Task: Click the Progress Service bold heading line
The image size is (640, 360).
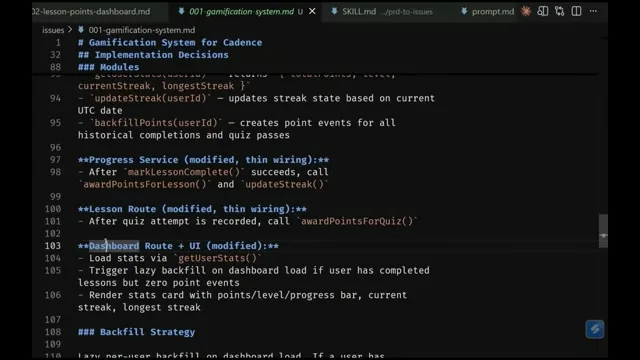Action: point(203,160)
